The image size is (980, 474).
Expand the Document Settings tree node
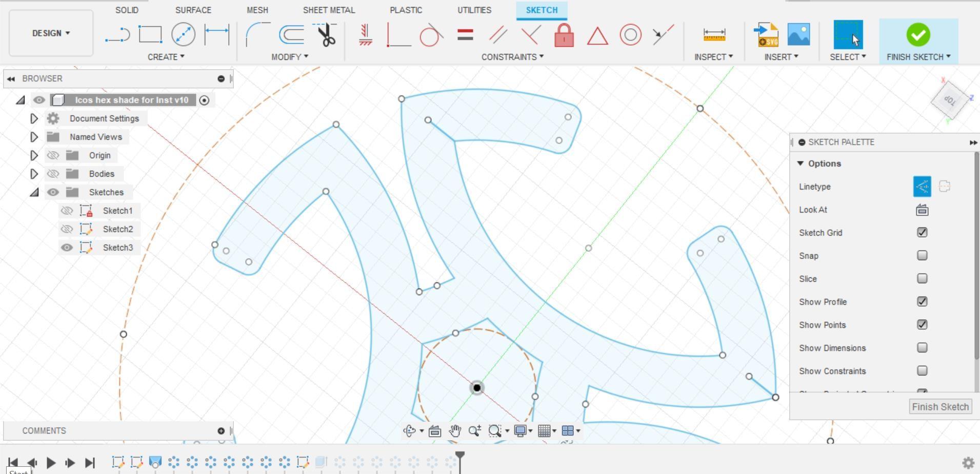[34, 118]
